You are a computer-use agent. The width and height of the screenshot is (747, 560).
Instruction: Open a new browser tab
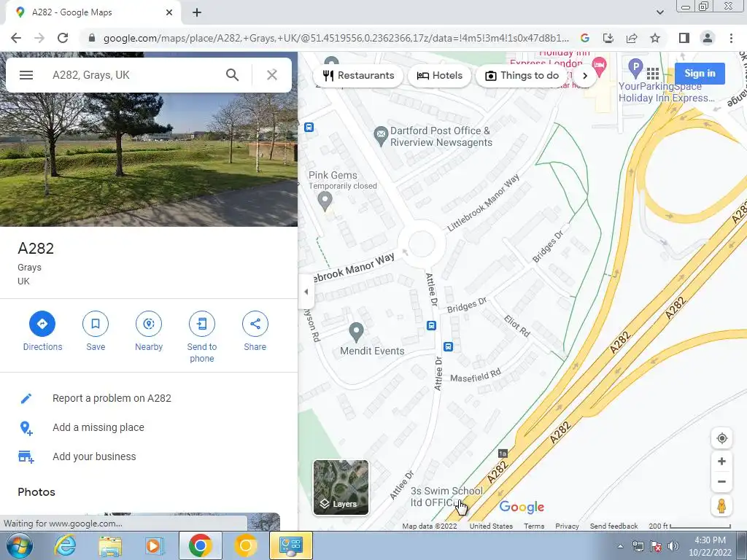pos(197,12)
